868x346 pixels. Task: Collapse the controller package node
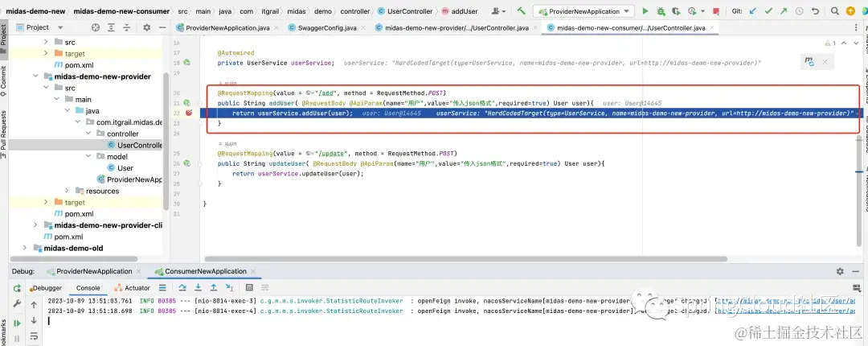(88, 134)
